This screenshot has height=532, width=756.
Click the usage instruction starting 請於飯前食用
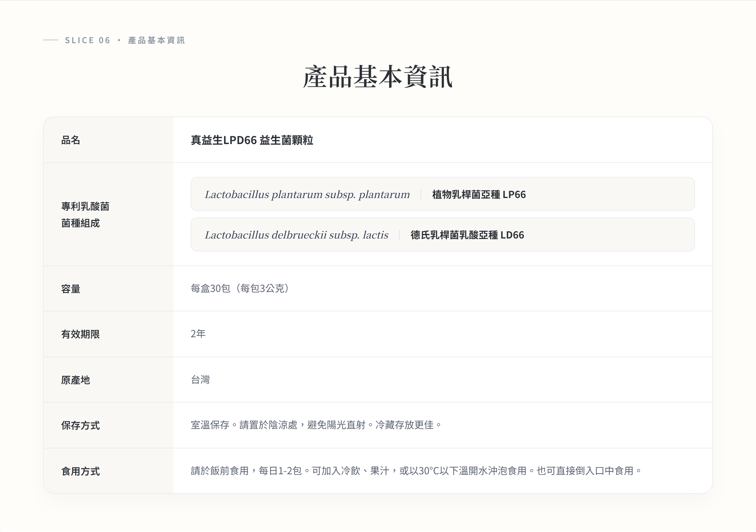coord(416,471)
